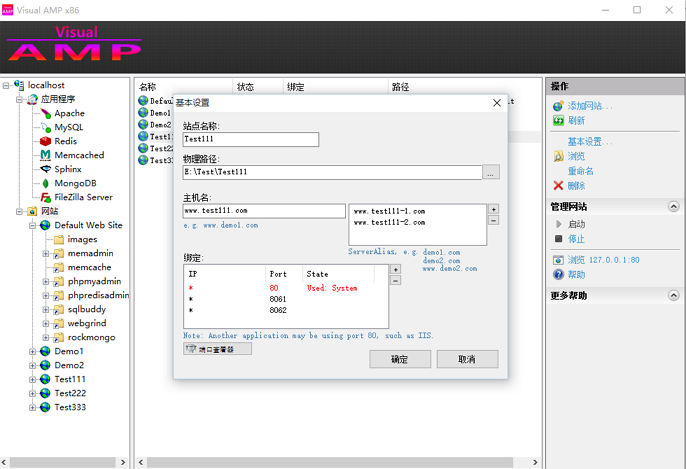Click the Apache feather icon in tree
Viewport: 686px width, 469px height.
click(x=46, y=113)
